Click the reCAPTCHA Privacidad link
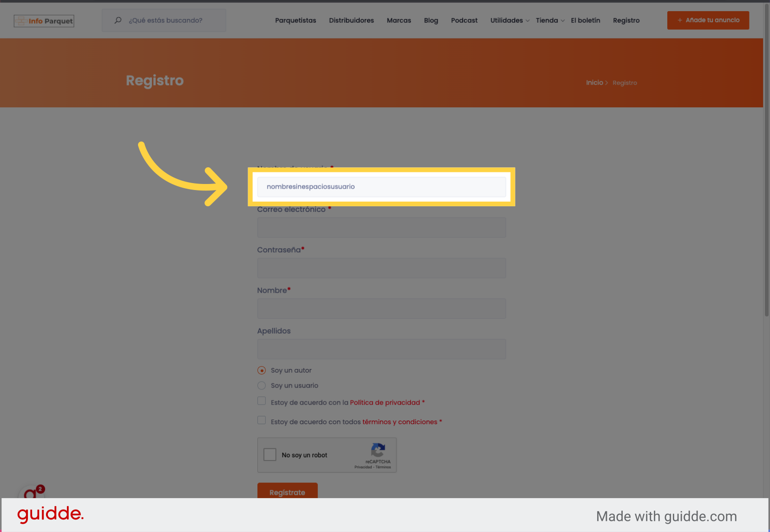This screenshot has height=532, width=770. click(x=363, y=467)
